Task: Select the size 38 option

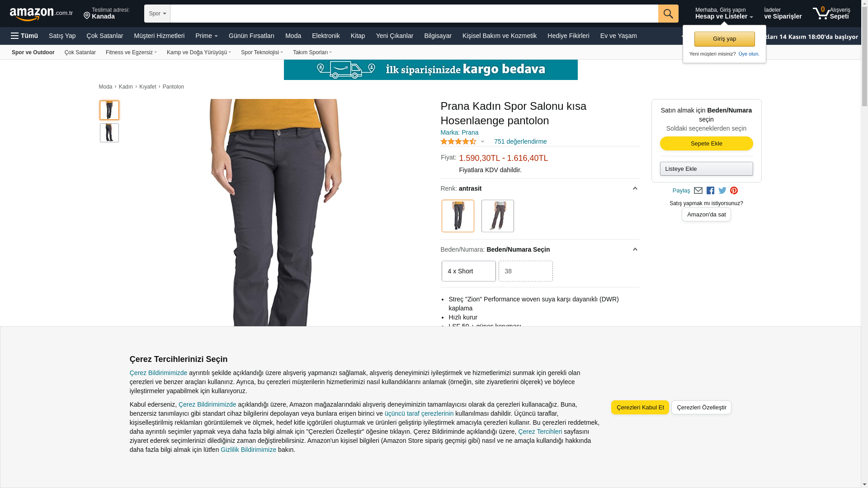Action: point(526,271)
